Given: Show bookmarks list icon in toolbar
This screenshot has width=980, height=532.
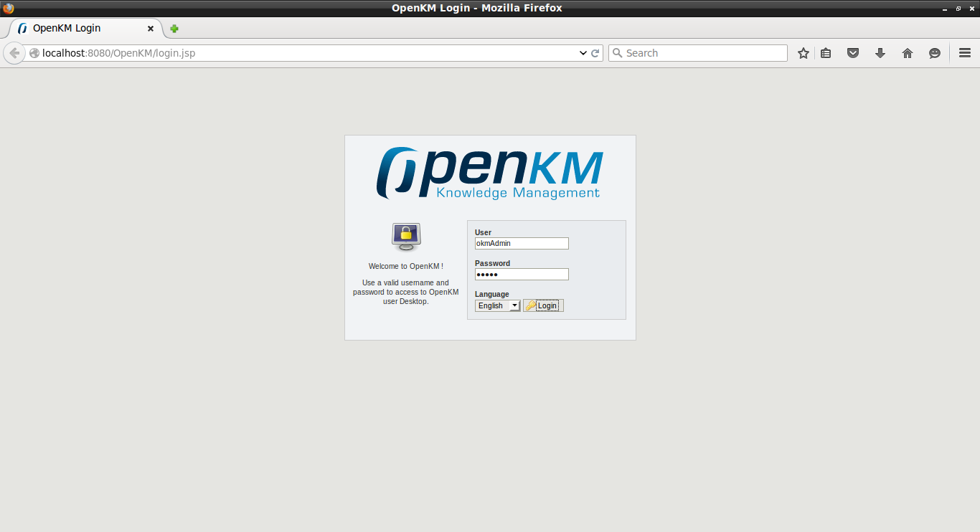Looking at the screenshot, I should click(x=826, y=53).
